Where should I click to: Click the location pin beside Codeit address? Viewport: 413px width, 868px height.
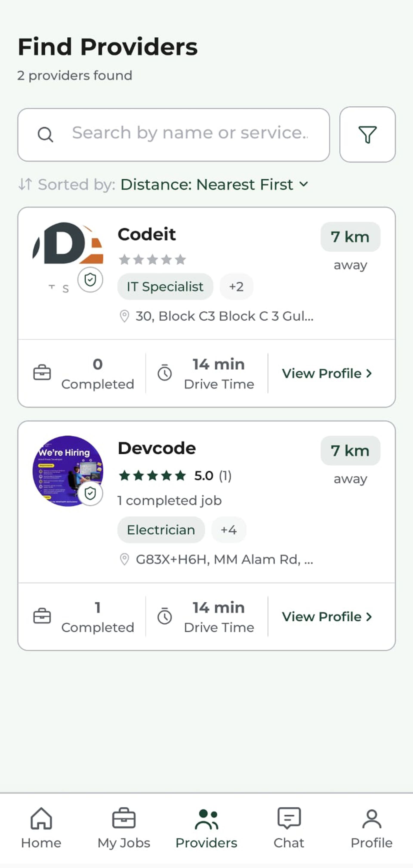point(124,316)
